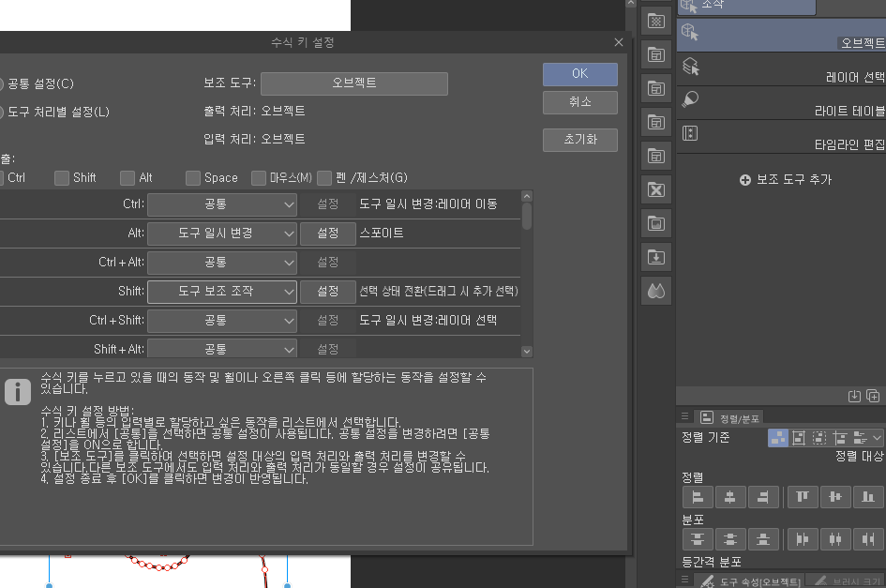Select 공통 설정(C) radio button
Screen dimensions: 886x588
pos(1,84)
